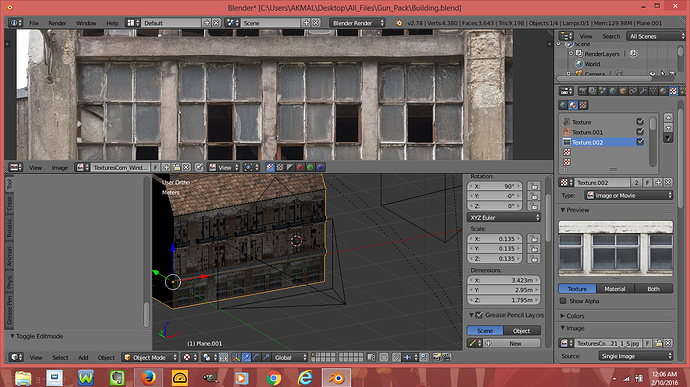The image size is (690, 387).
Task: Disable the Texture.001 slot checkbox
Action: pos(640,132)
